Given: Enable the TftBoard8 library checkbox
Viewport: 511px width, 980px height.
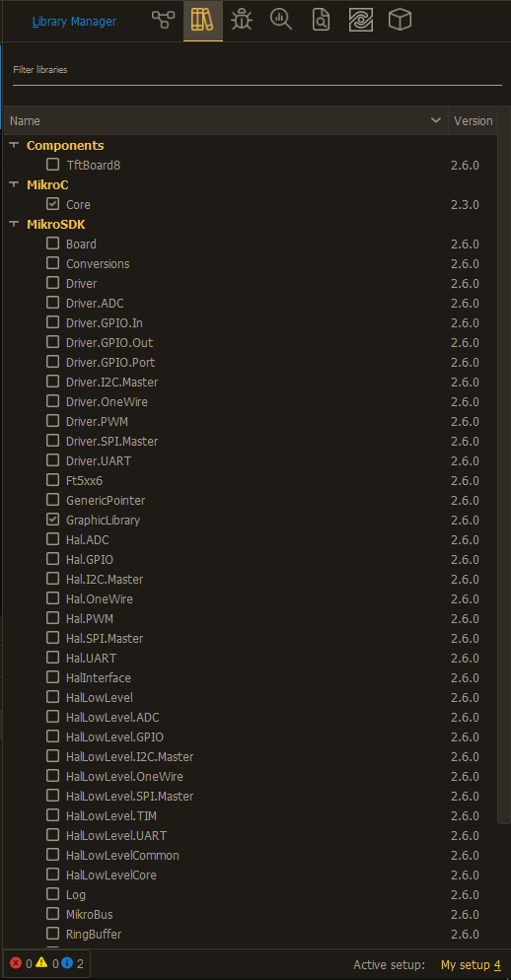Looking at the screenshot, I should [53, 165].
